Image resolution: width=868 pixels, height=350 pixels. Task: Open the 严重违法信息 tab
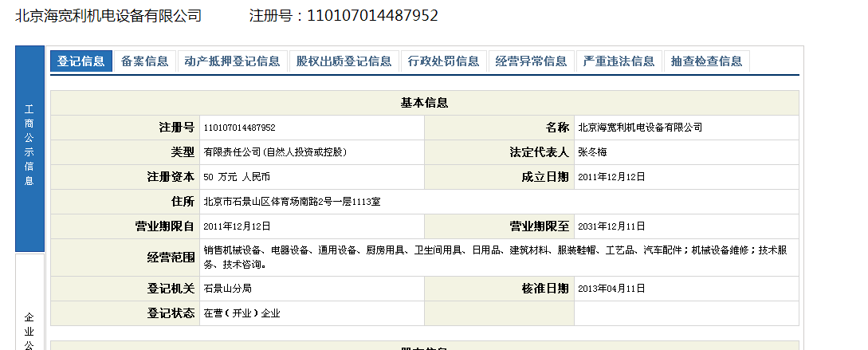pyautogui.click(x=619, y=61)
